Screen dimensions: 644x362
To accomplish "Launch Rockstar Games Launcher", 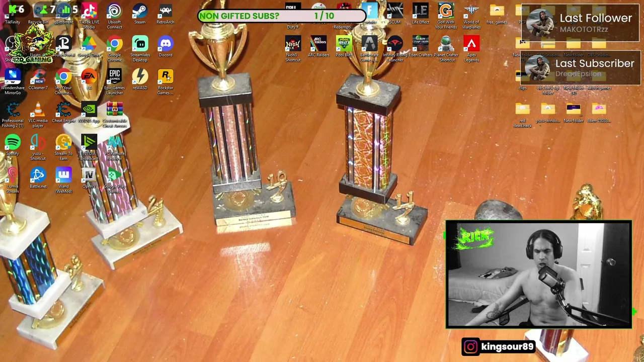I will pos(166,81).
